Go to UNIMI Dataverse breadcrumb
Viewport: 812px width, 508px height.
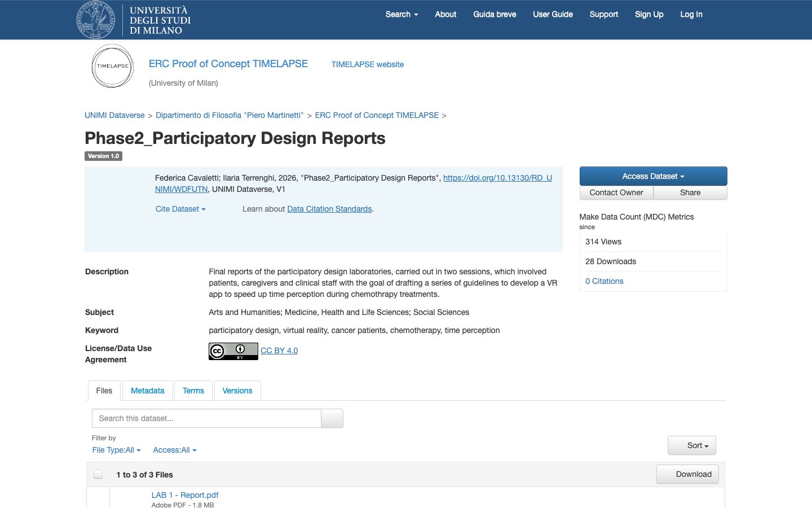coord(114,115)
